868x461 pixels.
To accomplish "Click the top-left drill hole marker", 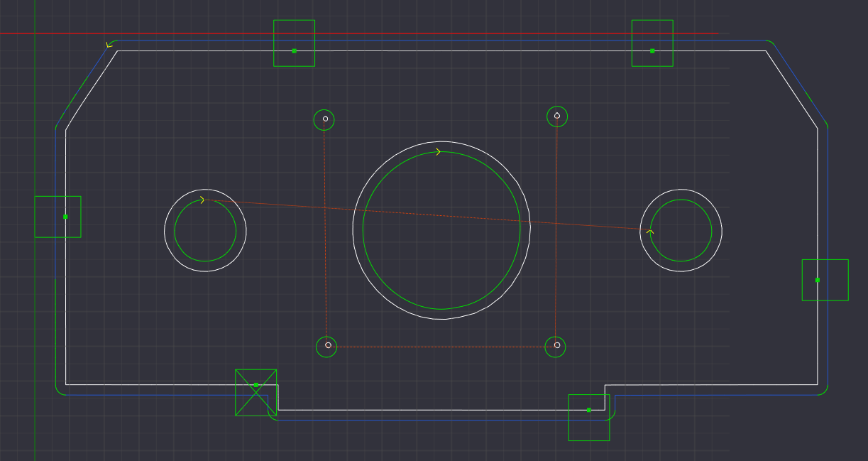I will 324,120.
